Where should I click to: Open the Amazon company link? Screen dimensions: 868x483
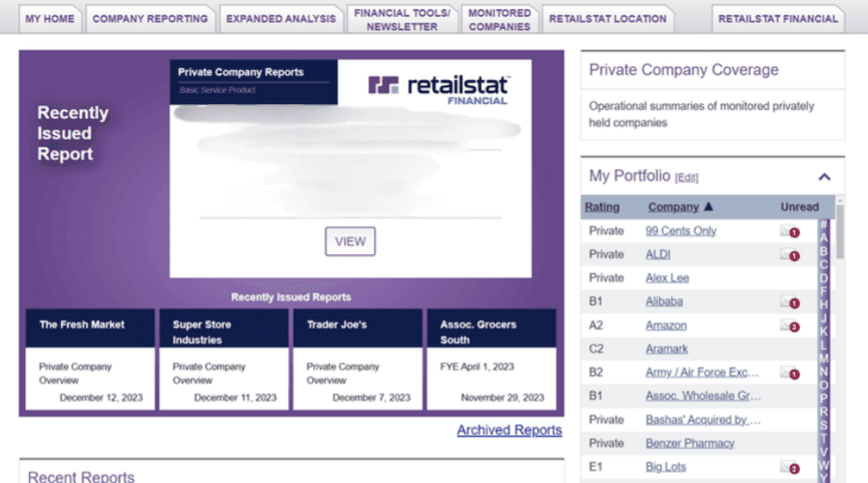tap(666, 325)
